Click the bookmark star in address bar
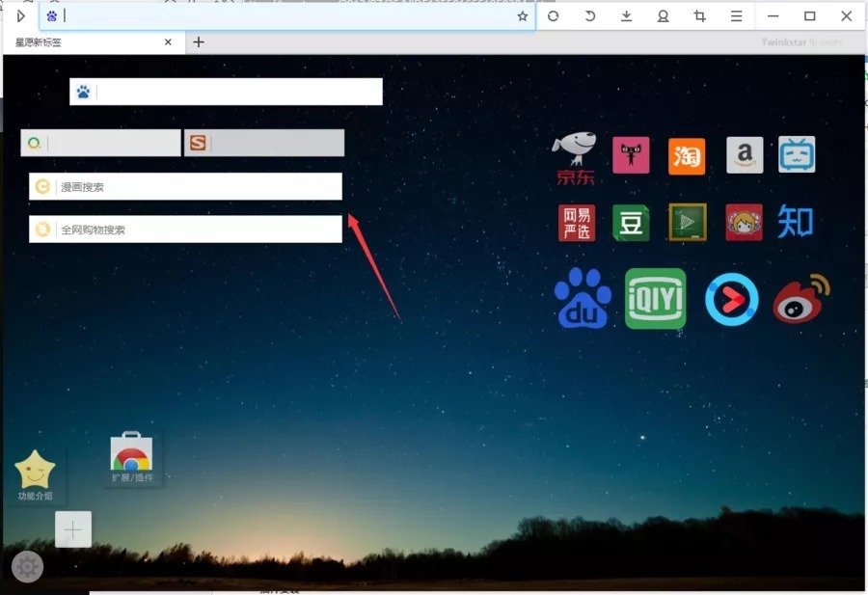 (x=523, y=16)
